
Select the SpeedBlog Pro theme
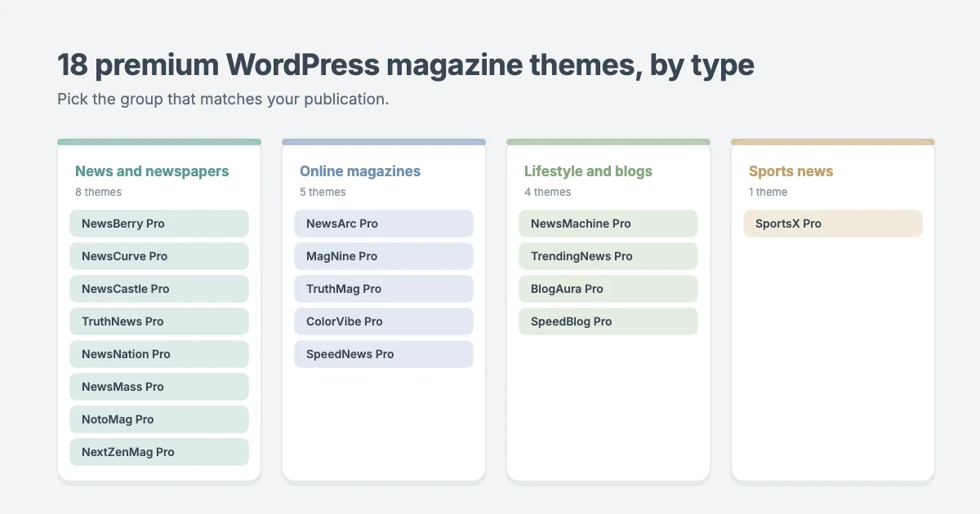point(608,321)
